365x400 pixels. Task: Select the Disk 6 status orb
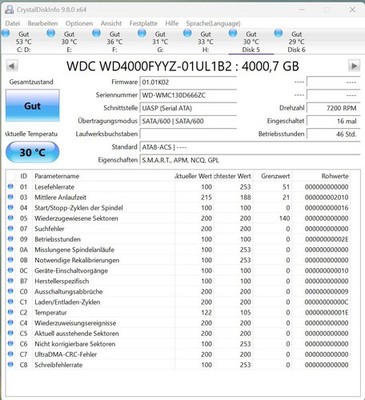278,33
